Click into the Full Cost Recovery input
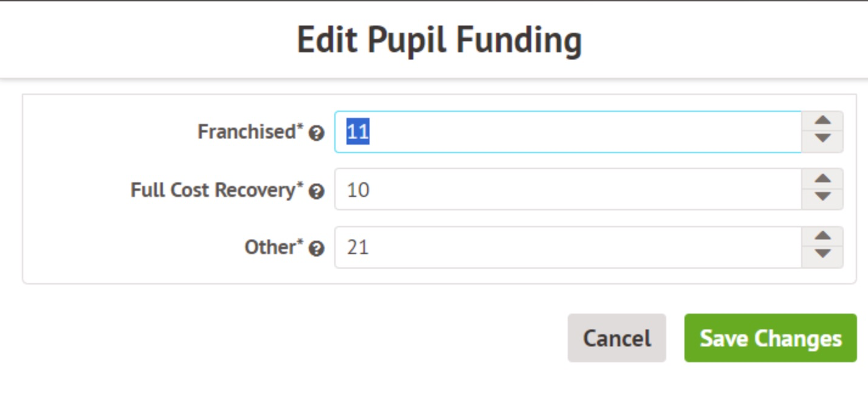Screen dimensions: 868x406 click(x=568, y=190)
